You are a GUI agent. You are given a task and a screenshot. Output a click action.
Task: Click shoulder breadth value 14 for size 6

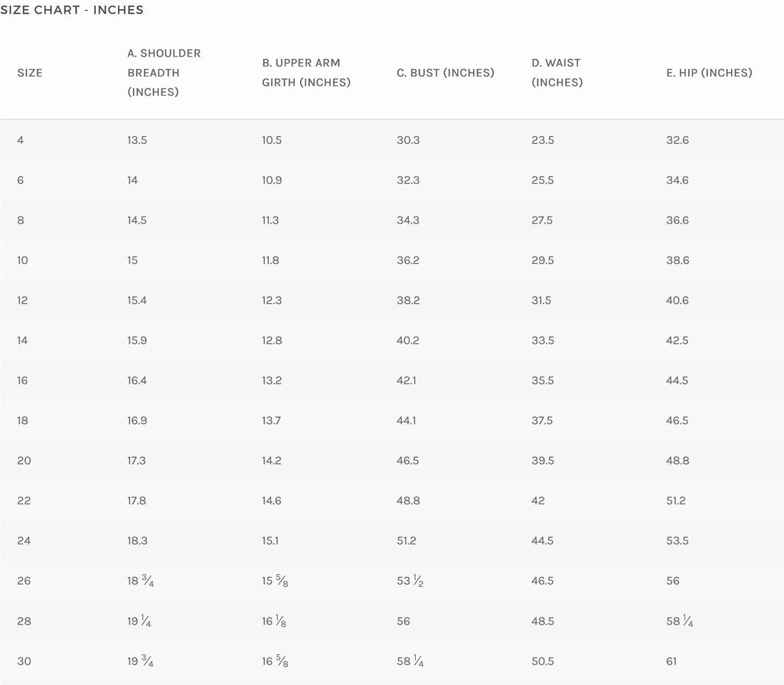coord(133,181)
